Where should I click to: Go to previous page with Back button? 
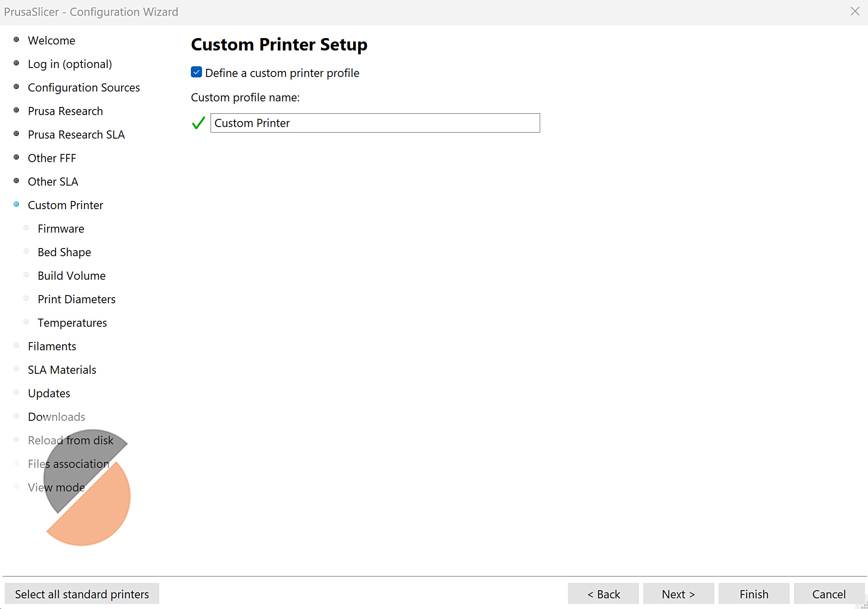click(x=603, y=594)
